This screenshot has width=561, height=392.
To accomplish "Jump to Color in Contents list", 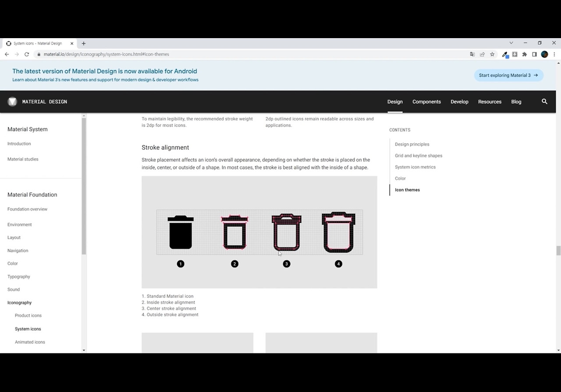I will tap(400, 178).
